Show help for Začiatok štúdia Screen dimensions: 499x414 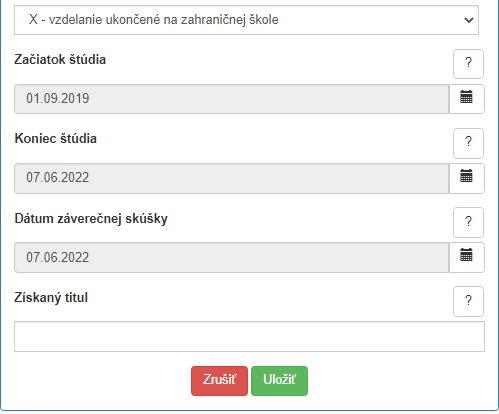coord(468,64)
